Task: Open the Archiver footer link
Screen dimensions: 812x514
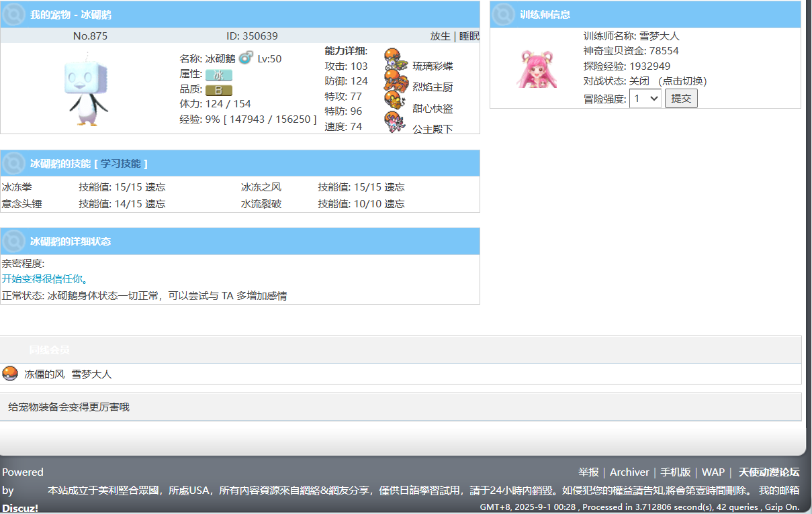Action: [x=629, y=472]
